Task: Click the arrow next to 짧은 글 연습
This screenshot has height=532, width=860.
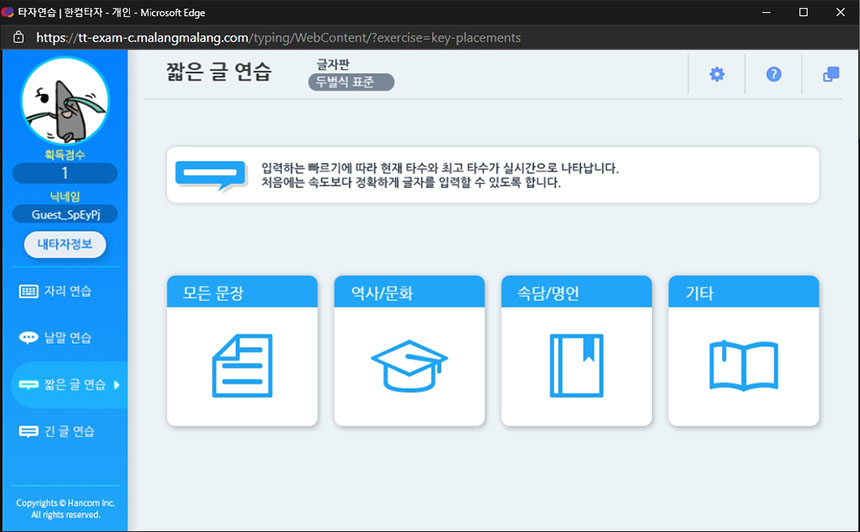Action: click(116, 384)
